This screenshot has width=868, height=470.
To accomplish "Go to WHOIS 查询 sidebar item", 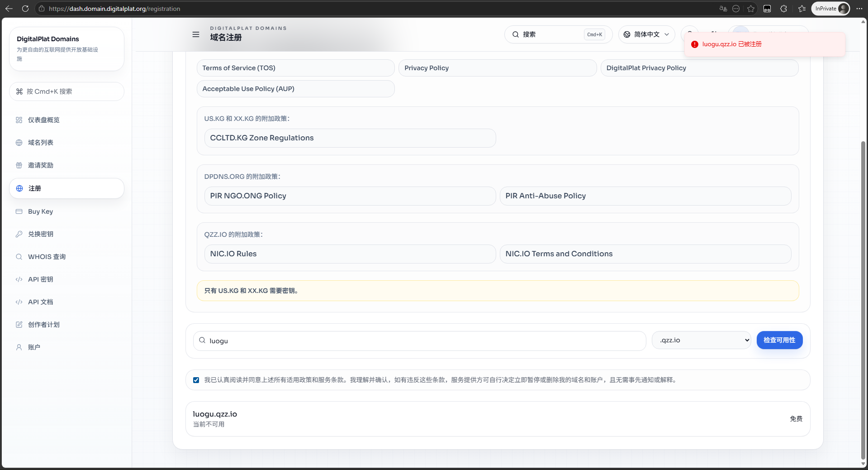I will point(47,257).
